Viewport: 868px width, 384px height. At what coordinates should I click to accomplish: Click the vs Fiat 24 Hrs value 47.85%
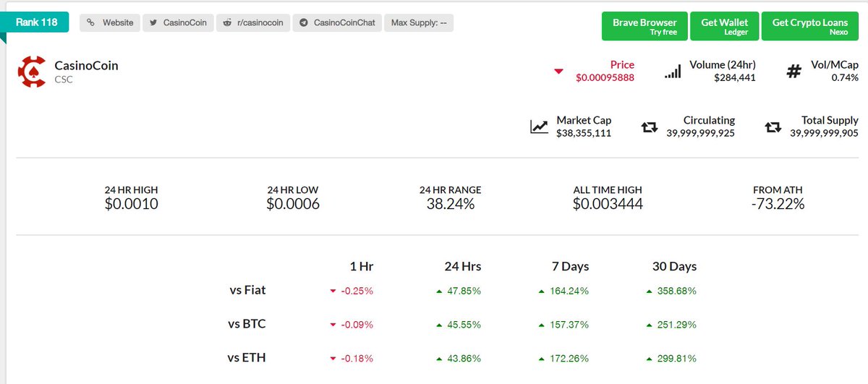click(464, 291)
